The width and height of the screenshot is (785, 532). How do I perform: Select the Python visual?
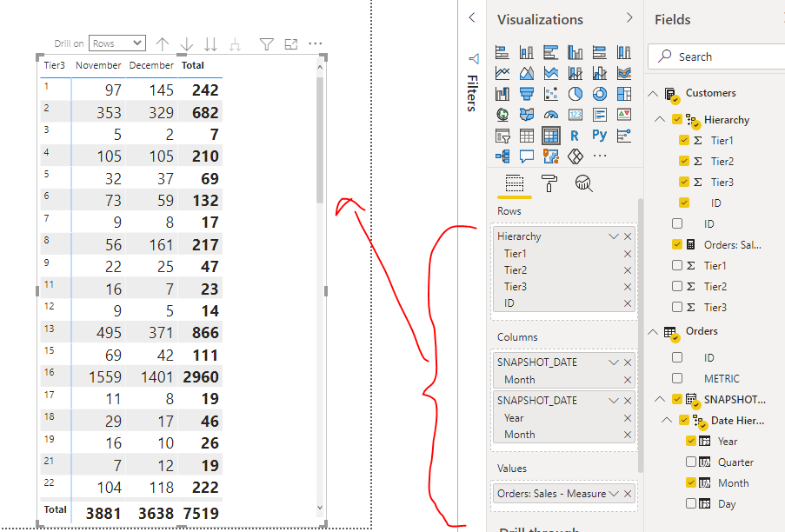[599, 135]
